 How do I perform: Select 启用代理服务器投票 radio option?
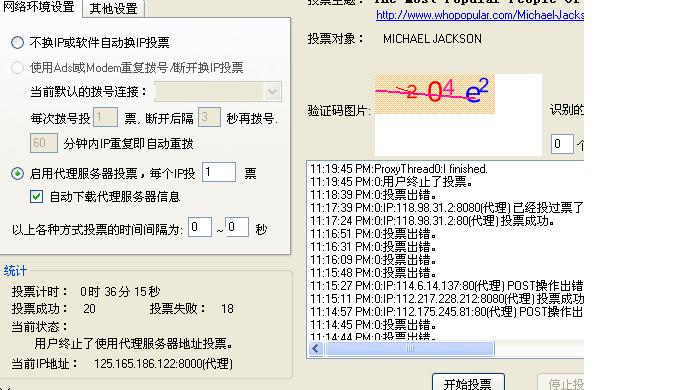(17, 173)
